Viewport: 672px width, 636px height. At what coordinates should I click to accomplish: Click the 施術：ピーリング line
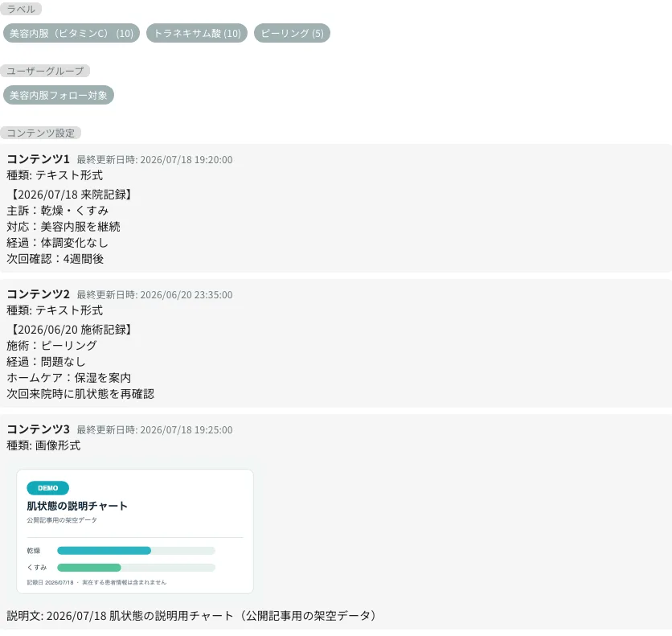point(52,346)
